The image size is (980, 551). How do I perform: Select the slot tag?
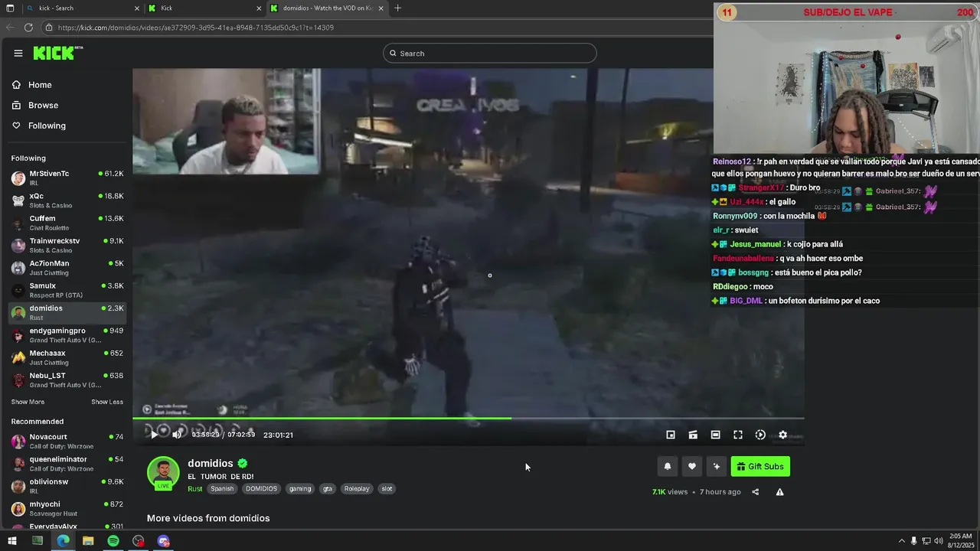tap(387, 488)
